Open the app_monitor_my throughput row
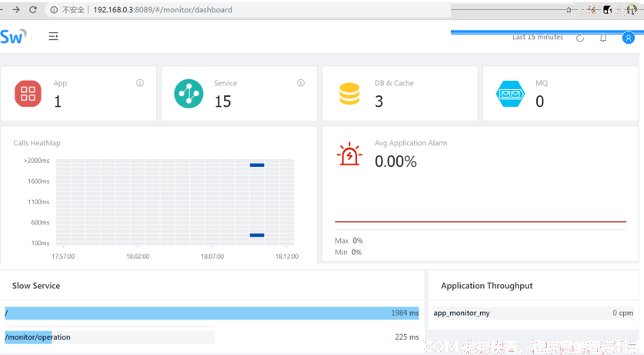 click(533, 314)
